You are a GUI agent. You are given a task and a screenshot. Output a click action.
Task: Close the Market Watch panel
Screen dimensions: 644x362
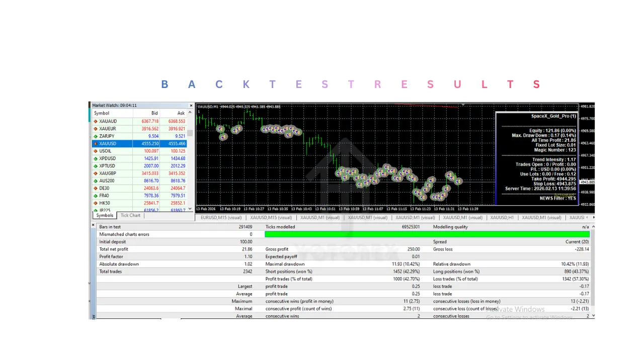click(x=191, y=106)
